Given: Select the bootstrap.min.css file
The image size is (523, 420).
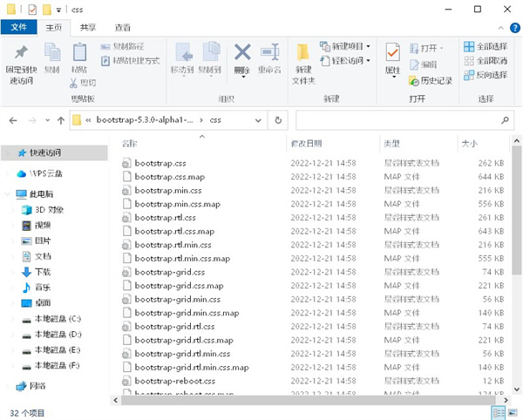Looking at the screenshot, I should pyautogui.click(x=167, y=190).
